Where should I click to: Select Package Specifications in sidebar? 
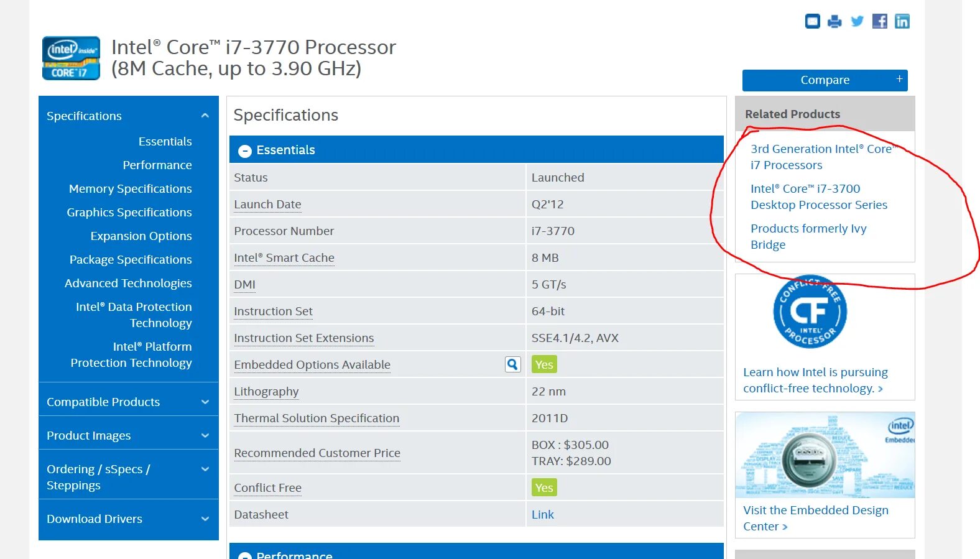point(131,260)
